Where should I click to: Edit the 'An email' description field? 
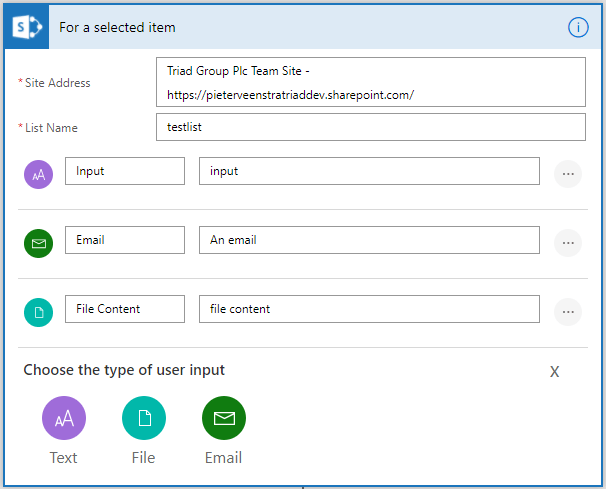coord(369,240)
